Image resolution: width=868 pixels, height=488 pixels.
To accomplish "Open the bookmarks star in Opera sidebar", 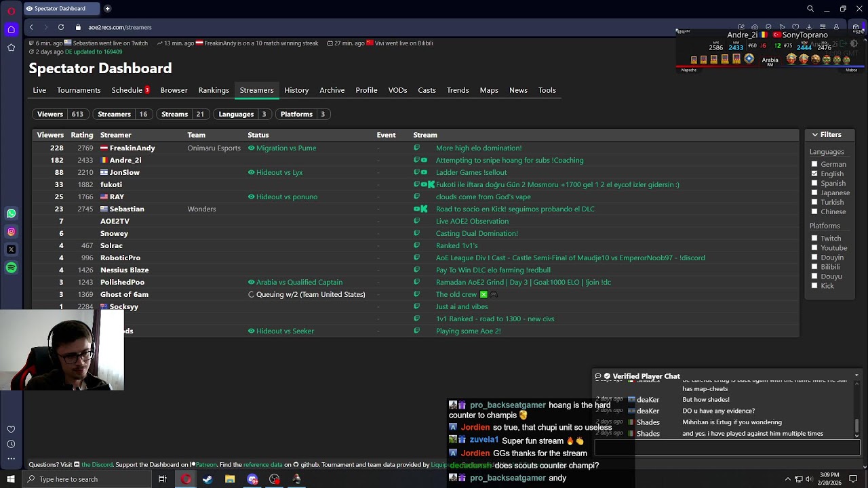I will click(11, 47).
